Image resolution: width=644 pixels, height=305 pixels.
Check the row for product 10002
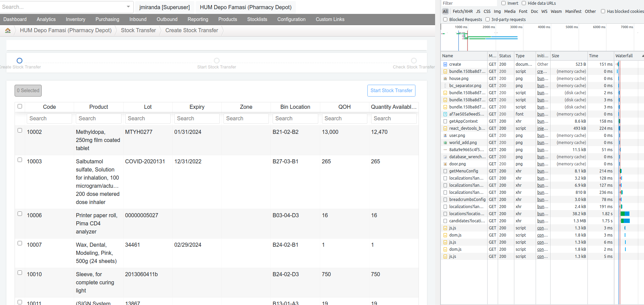click(x=20, y=130)
